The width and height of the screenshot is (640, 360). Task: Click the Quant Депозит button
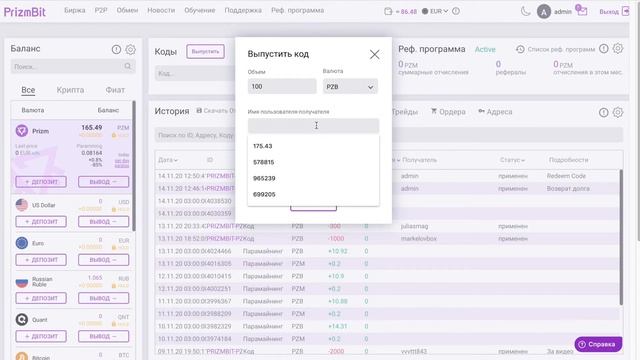tap(41, 336)
